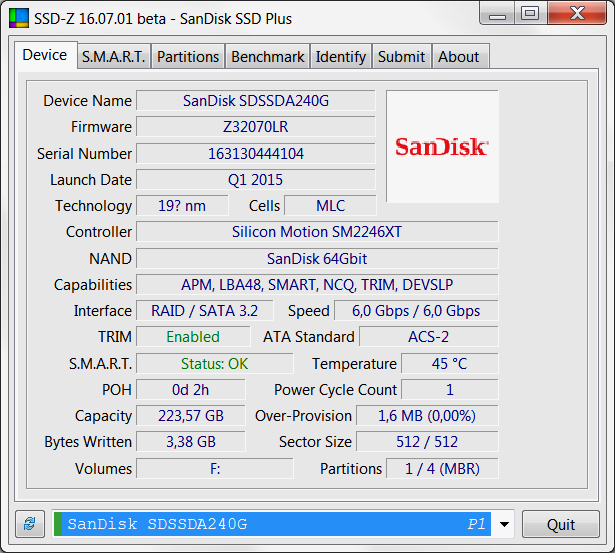Click the Temperature 45 °C field
615x553 pixels.
click(x=449, y=364)
